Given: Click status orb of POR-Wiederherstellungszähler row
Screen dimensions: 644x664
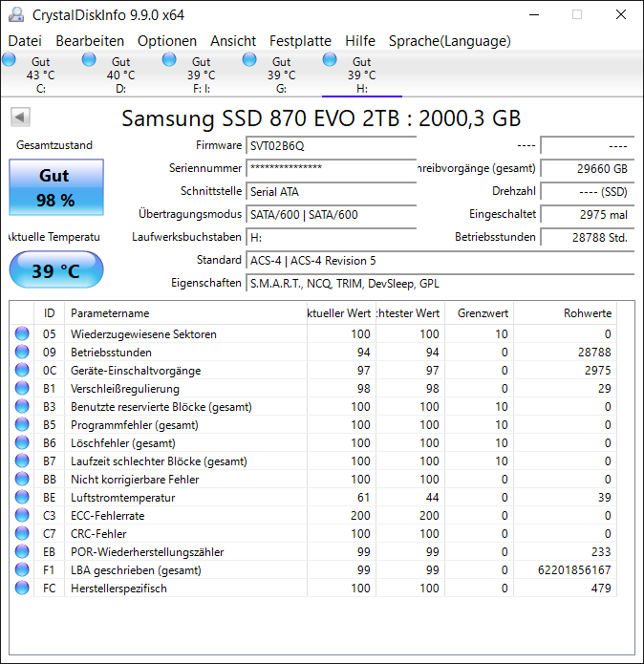Looking at the screenshot, I should 22,552.
